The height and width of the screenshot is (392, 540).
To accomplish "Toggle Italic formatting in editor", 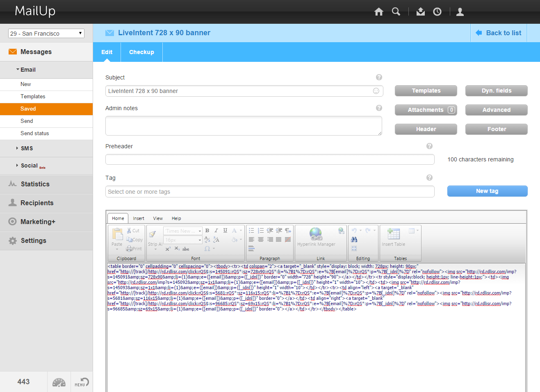I will pyautogui.click(x=216, y=231).
